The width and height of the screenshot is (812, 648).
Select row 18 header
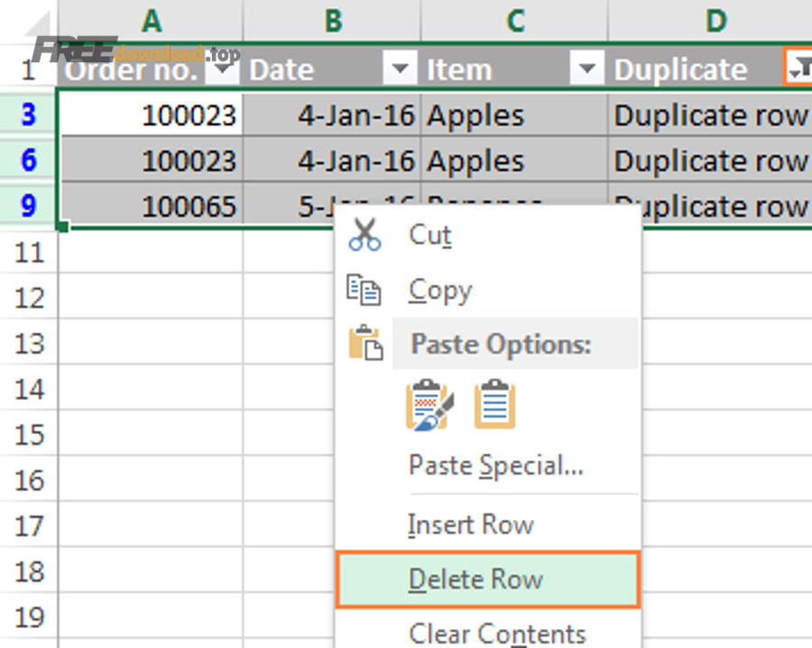[x=29, y=572]
